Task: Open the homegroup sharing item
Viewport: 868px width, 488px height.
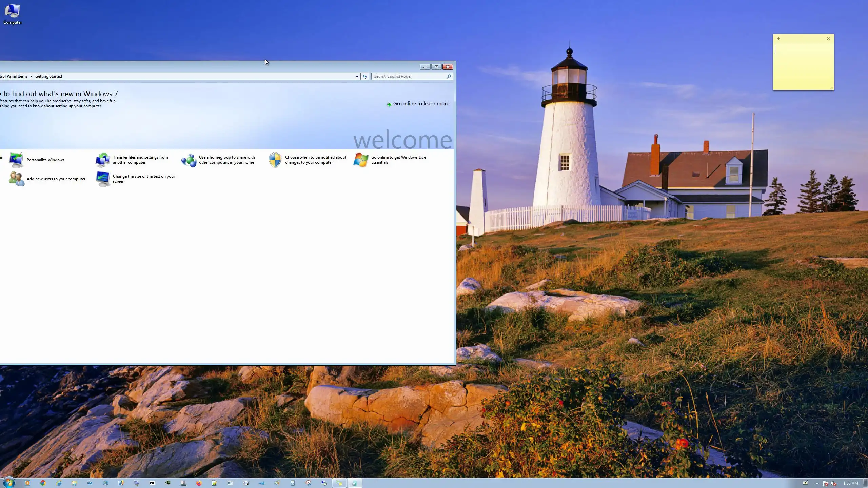Action: pos(226,160)
